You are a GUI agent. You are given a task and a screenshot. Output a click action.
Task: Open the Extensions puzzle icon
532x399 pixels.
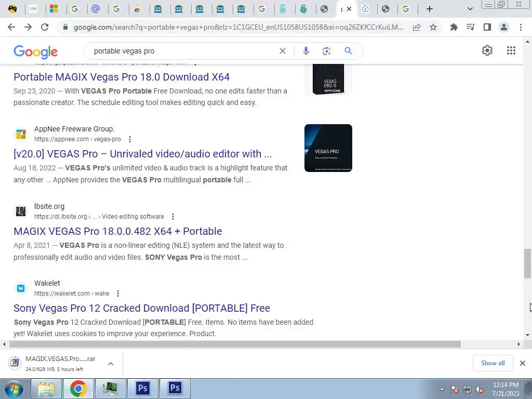[454, 27]
